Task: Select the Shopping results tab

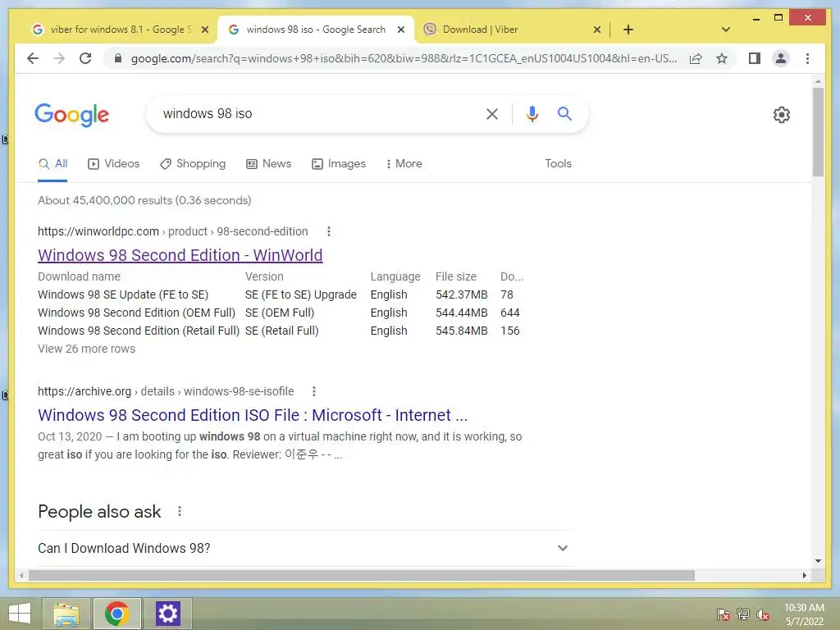Action: coord(193,163)
